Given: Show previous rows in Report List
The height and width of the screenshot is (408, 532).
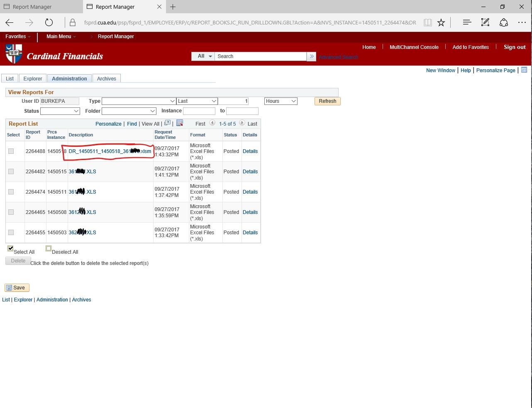Looking at the screenshot, I should (x=212, y=123).
